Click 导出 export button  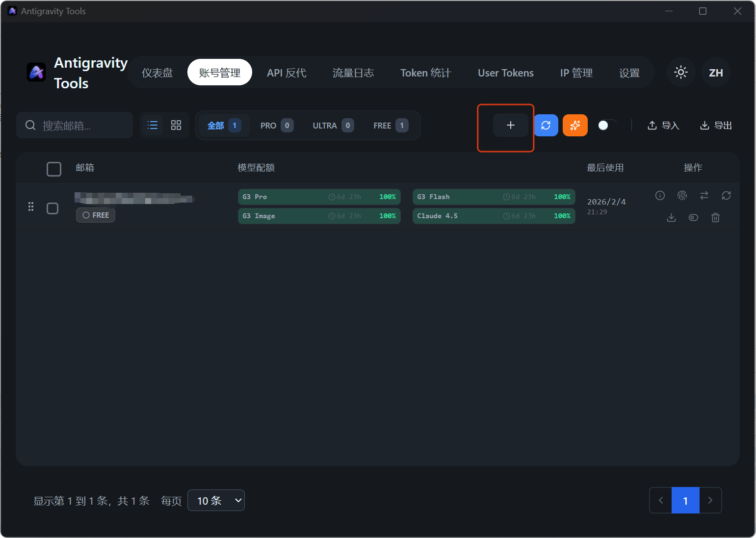716,126
